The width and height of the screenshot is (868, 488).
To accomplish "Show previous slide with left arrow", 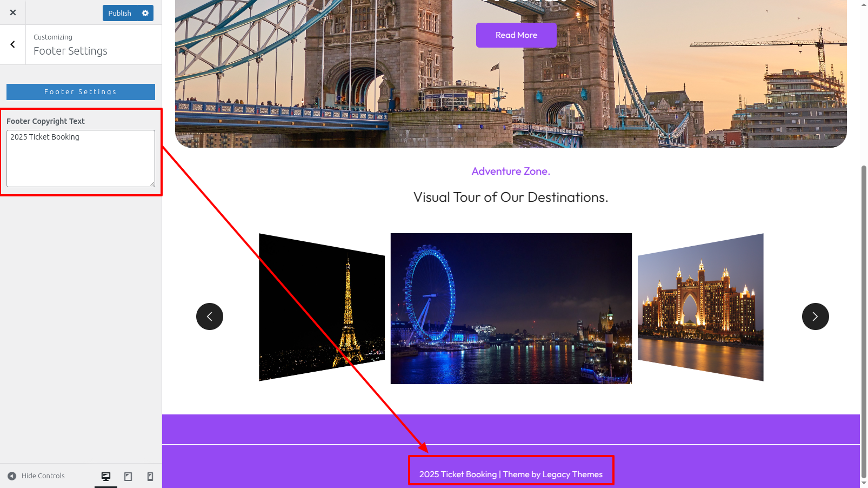I will [x=210, y=316].
